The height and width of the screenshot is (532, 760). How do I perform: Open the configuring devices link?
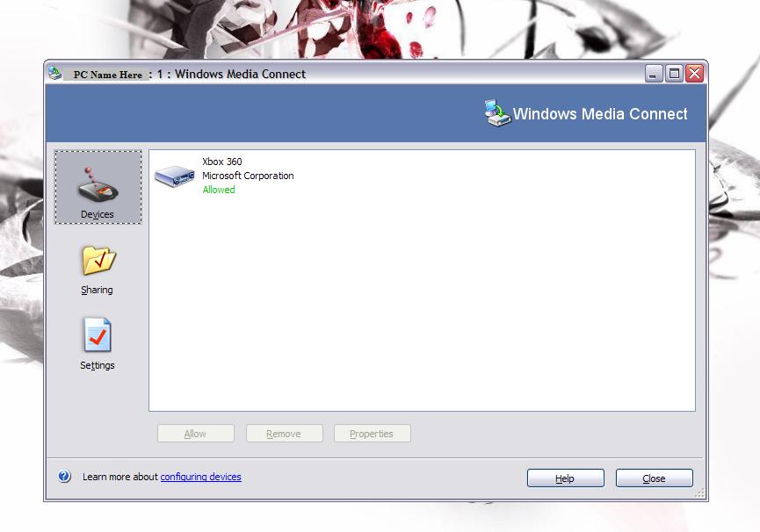pyautogui.click(x=200, y=477)
